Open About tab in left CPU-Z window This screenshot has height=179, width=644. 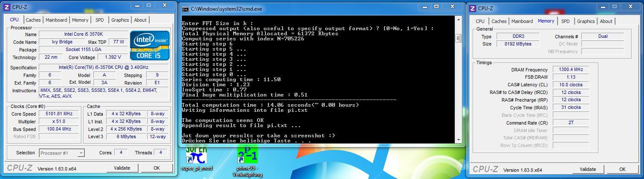click(140, 20)
